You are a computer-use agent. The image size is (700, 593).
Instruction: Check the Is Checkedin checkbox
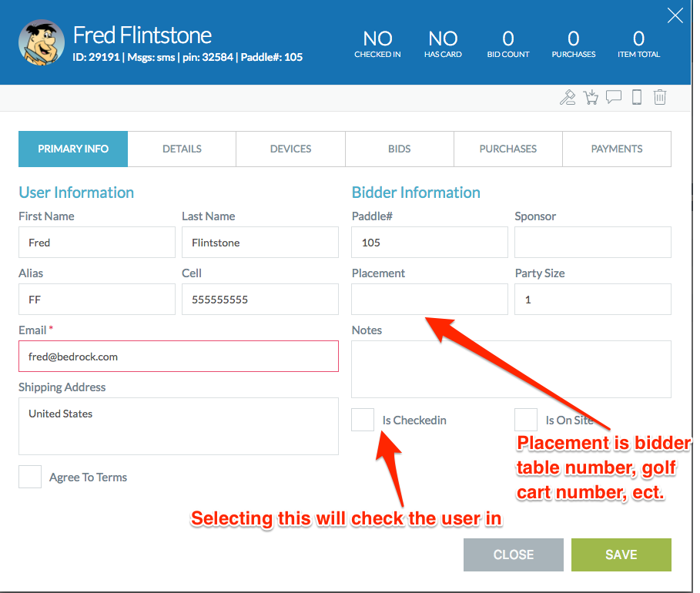(x=363, y=420)
